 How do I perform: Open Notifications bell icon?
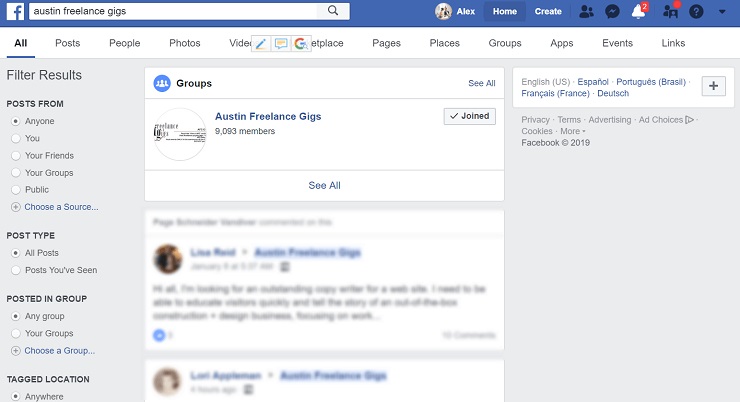tap(639, 11)
